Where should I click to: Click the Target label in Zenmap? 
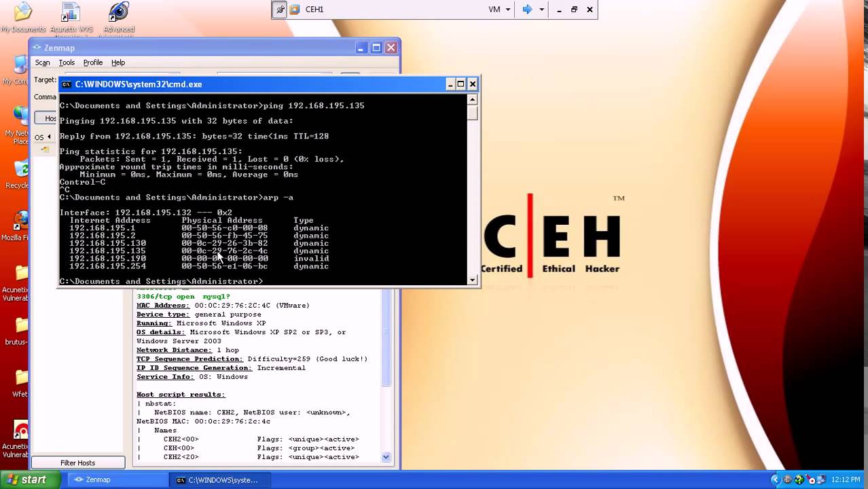click(x=46, y=79)
